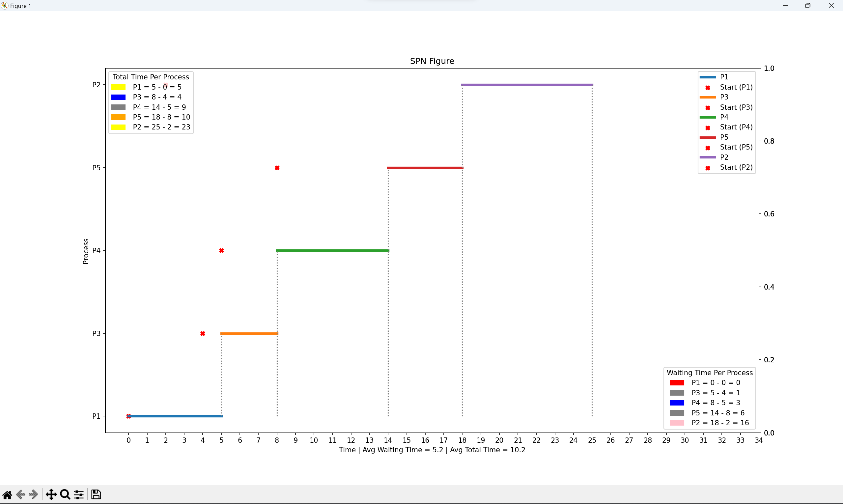Click the x-axis label showing Avg Waiting Time
This screenshot has height=504, width=843.
tap(432, 450)
